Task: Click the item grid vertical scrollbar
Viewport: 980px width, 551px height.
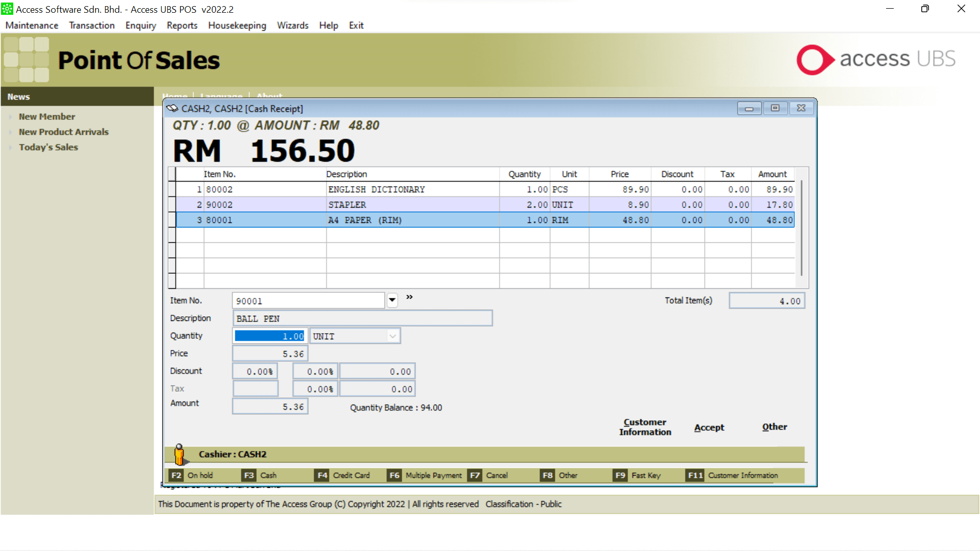Action: click(x=801, y=228)
